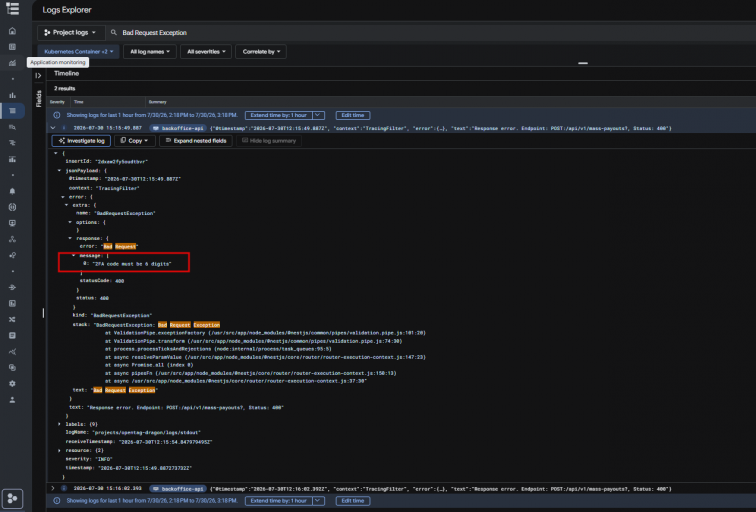Screen dimensions: 756x512
Task: Open the All log names dropdown
Action: [x=150, y=52]
